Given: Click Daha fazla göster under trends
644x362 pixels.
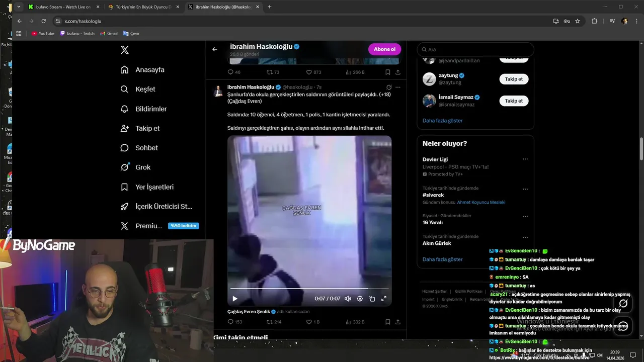Looking at the screenshot, I should click(442, 259).
